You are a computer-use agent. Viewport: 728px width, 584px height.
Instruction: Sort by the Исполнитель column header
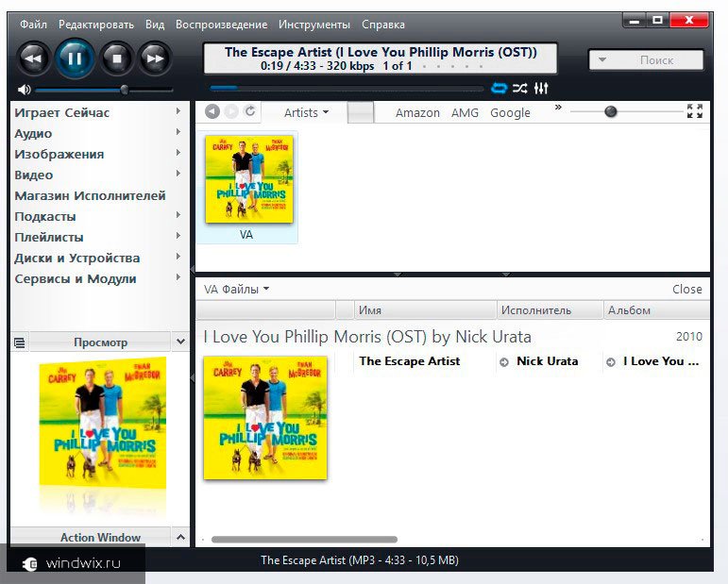[x=550, y=310]
